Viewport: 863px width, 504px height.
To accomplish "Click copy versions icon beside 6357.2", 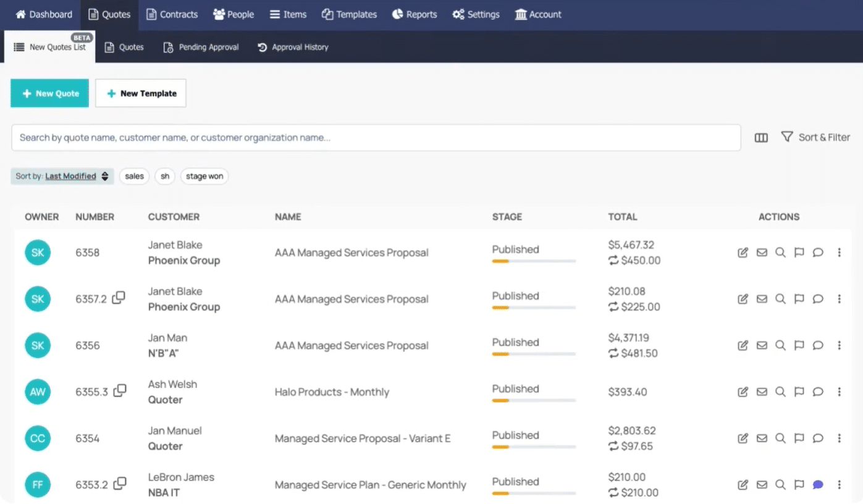I will pos(119,298).
